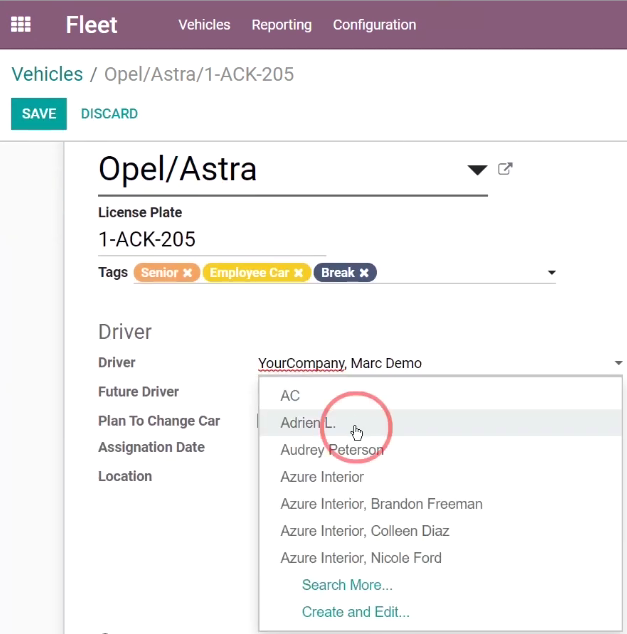Viewport: 627px width, 634px height.
Task: Remove the Break tag
Action: tap(364, 273)
